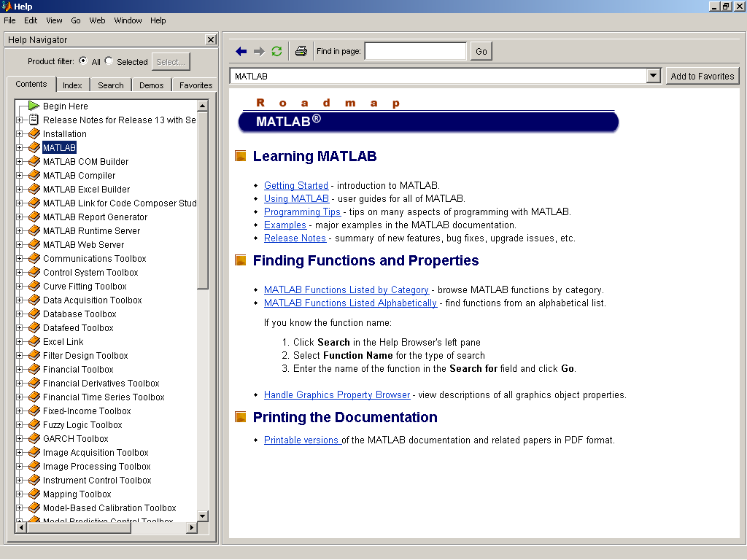
Task: Click the Find in page text field
Action: [415, 52]
